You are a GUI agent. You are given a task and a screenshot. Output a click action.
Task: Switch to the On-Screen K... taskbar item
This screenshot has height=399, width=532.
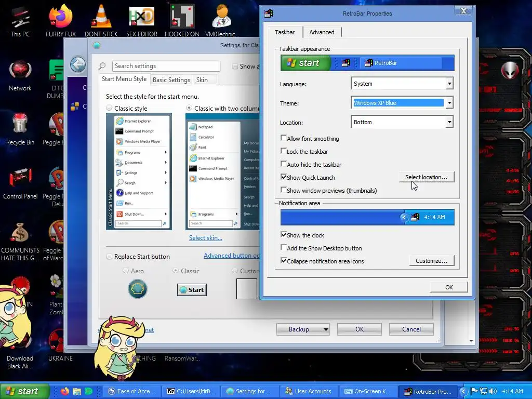[368, 391]
